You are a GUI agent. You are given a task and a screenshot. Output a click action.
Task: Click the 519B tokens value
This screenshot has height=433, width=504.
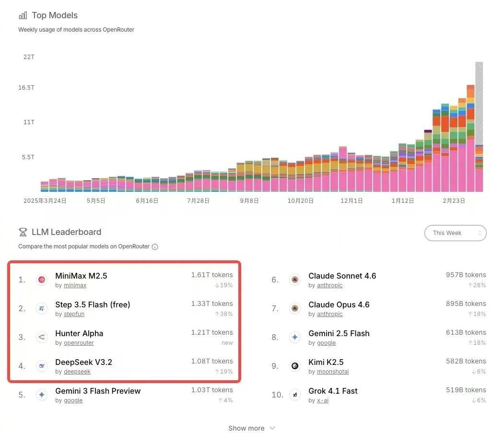466,390
